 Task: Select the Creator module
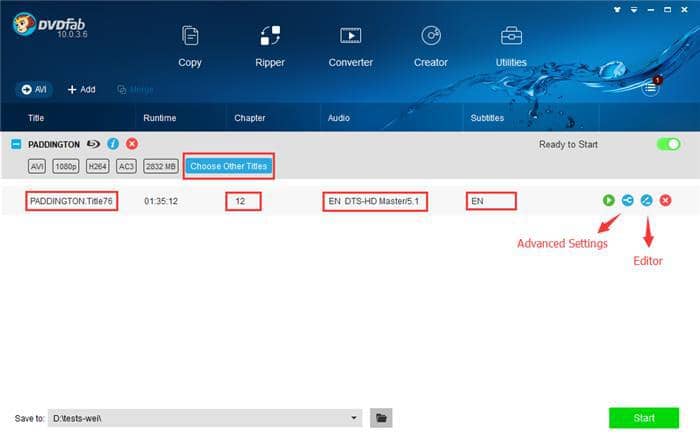click(430, 47)
